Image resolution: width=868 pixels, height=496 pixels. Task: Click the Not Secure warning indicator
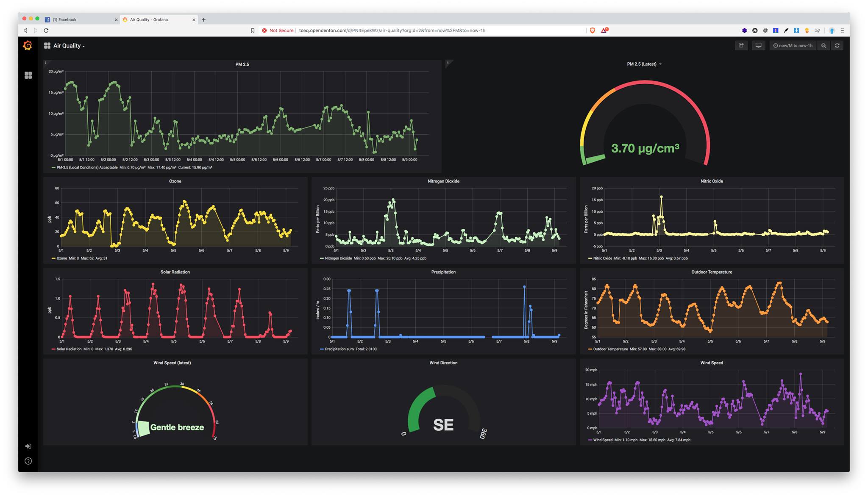point(278,30)
